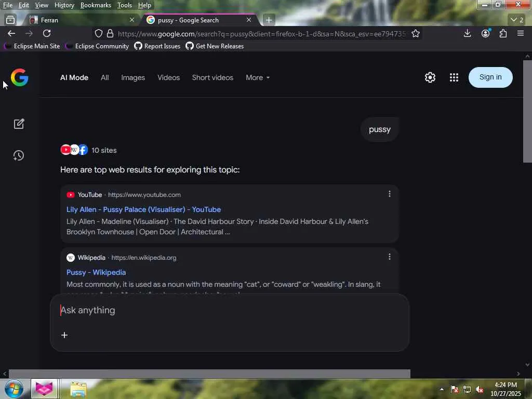Select the AI Mode tab

pyautogui.click(x=74, y=78)
